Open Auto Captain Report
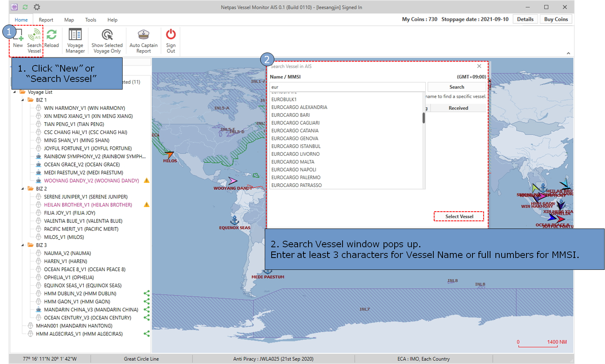The height and width of the screenshot is (364, 605). [144, 41]
